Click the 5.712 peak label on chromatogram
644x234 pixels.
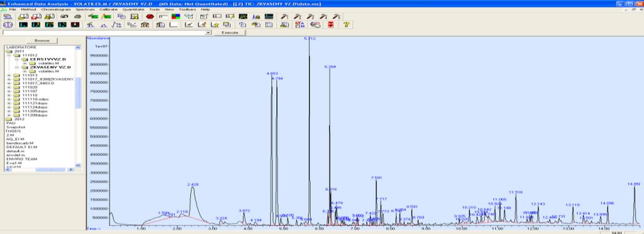[x=309, y=38]
